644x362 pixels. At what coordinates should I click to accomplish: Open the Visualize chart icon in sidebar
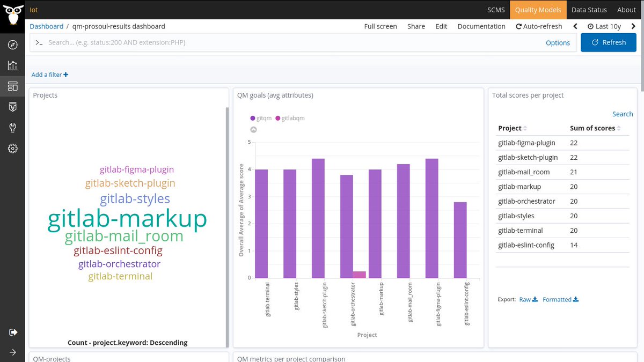(x=12, y=65)
